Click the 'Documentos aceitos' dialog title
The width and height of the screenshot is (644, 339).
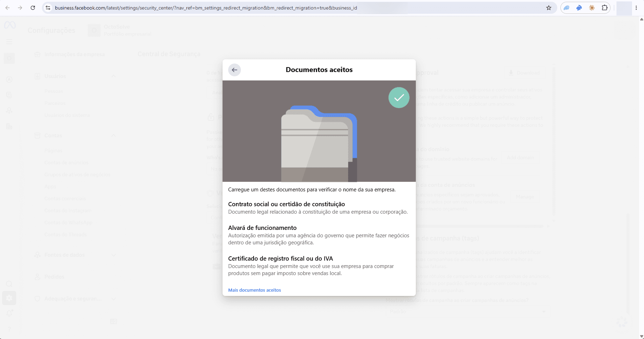click(319, 70)
